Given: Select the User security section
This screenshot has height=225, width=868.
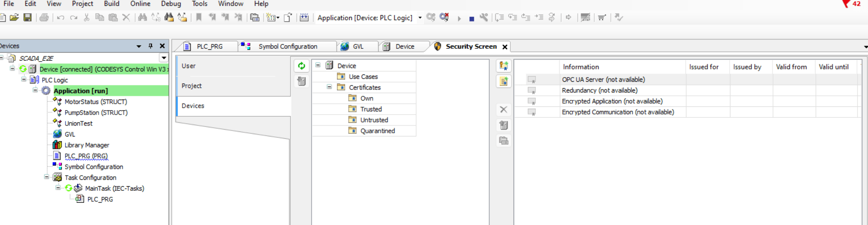Looking at the screenshot, I should click(x=233, y=66).
